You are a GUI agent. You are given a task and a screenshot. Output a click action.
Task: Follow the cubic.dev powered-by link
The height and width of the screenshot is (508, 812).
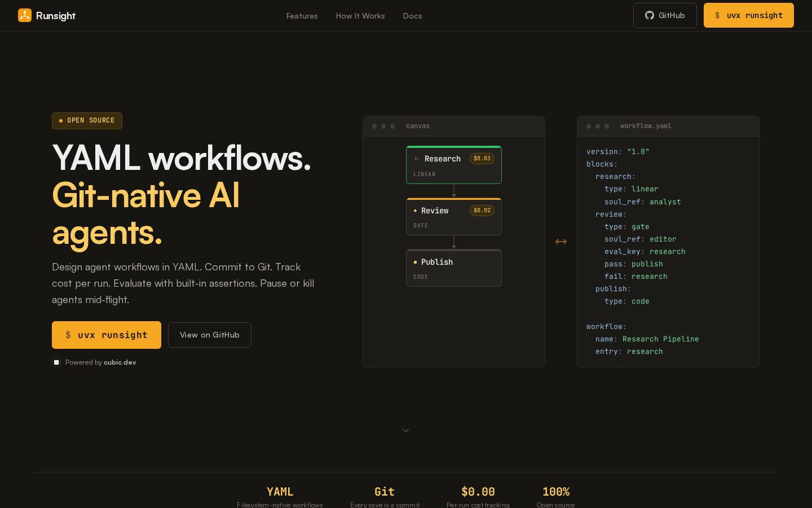[120, 362]
